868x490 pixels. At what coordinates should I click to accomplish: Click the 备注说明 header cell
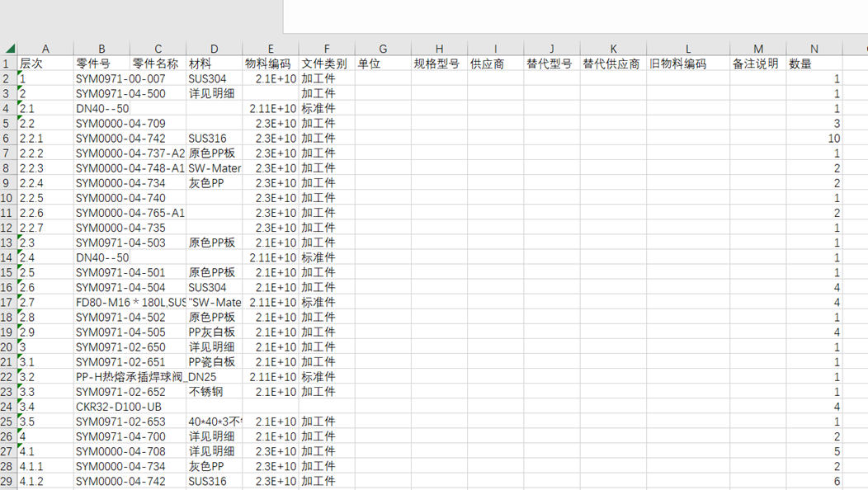coord(758,64)
